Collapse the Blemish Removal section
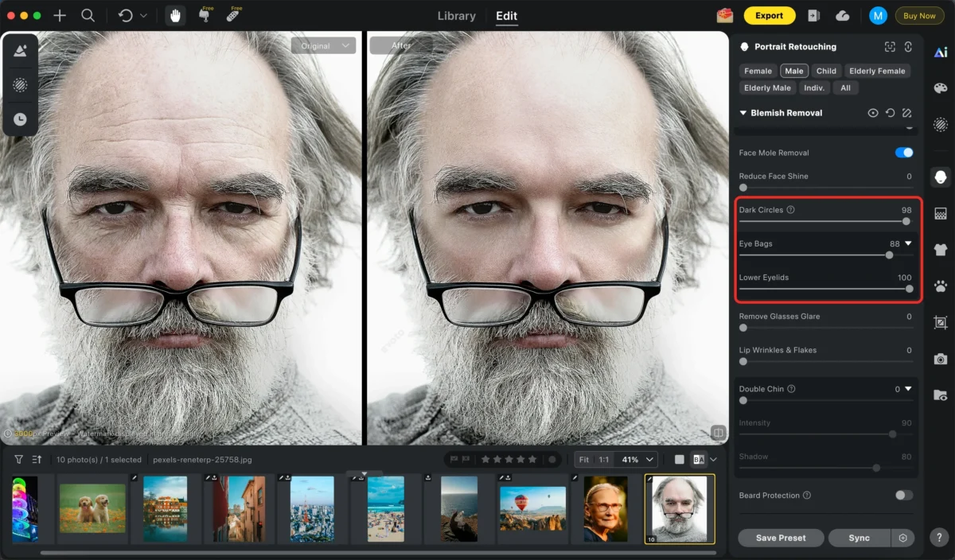955x560 pixels. tap(743, 113)
